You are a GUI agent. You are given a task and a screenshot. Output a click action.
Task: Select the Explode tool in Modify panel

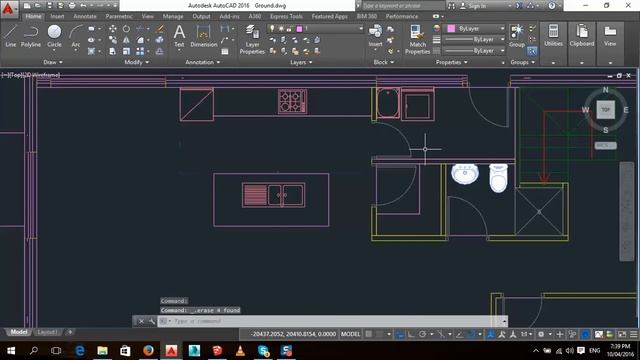point(160,40)
